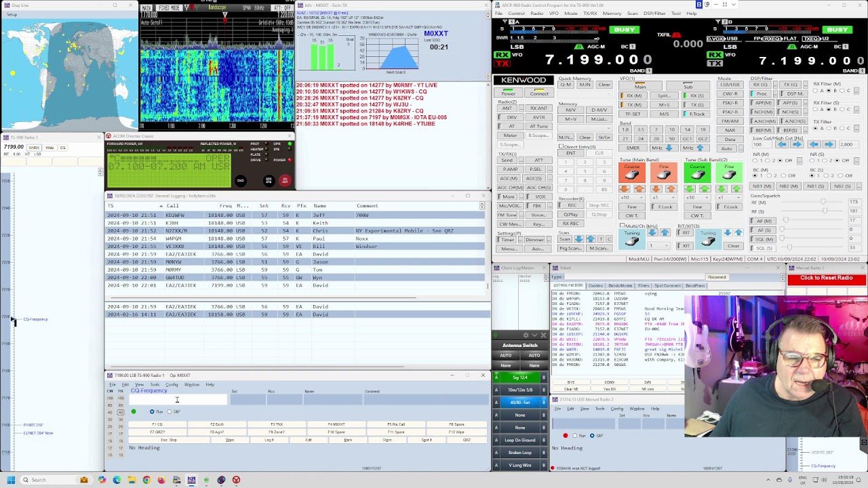Open Sub Coarse x10 step dropdown
Viewport: 868px width, 488px height.
pos(697,198)
